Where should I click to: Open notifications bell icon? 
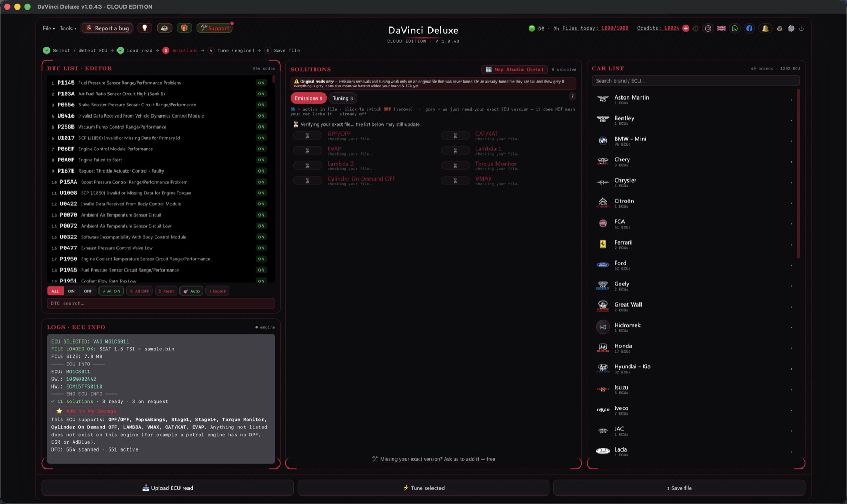(765, 29)
